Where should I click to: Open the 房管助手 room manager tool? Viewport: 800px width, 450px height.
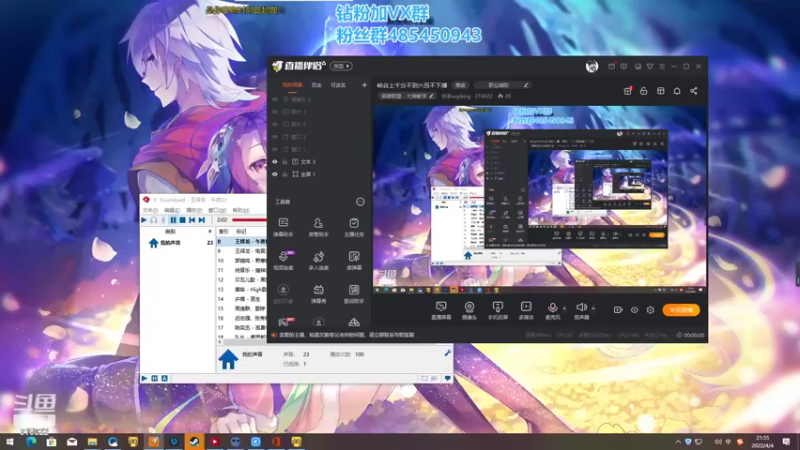pyautogui.click(x=318, y=227)
